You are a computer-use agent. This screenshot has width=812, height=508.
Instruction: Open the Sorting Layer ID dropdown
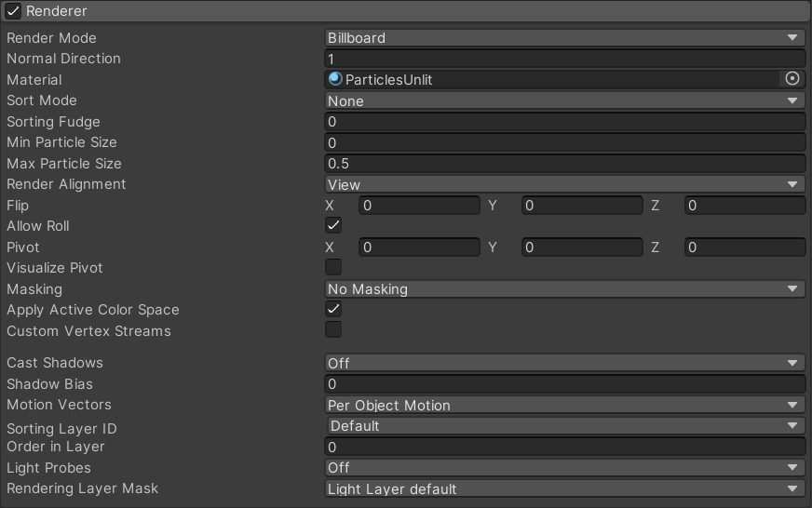[566, 426]
